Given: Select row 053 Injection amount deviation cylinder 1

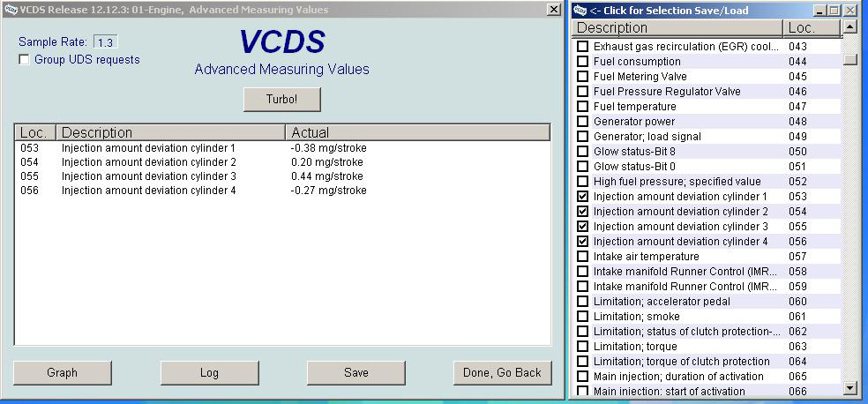Looking at the screenshot, I should coord(282,148).
